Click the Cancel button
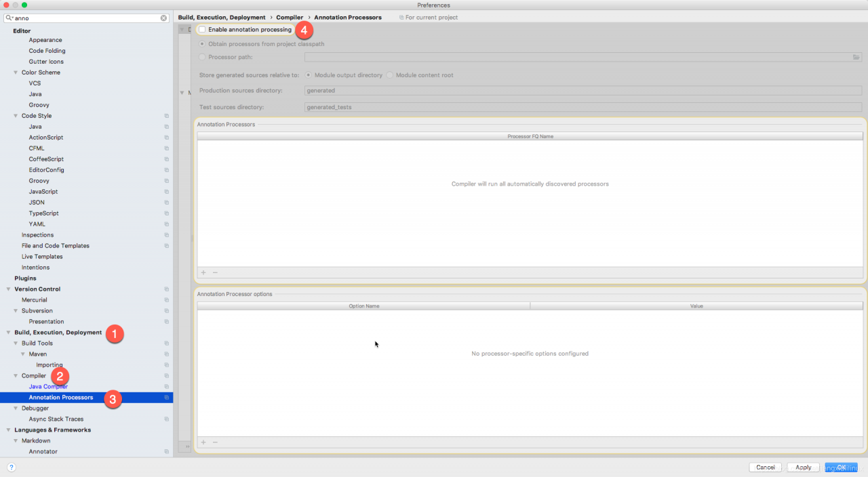The image size is (868, 477). (765, 468)
